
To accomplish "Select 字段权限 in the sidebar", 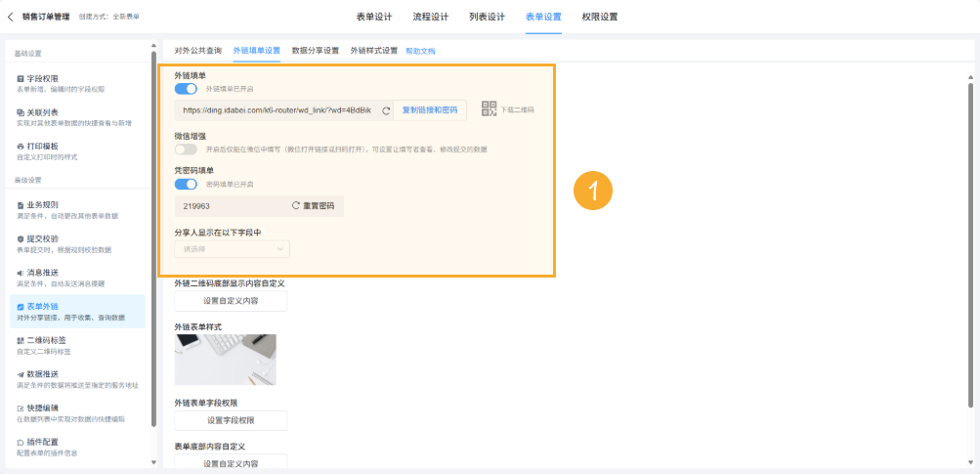I will (77, 83).
